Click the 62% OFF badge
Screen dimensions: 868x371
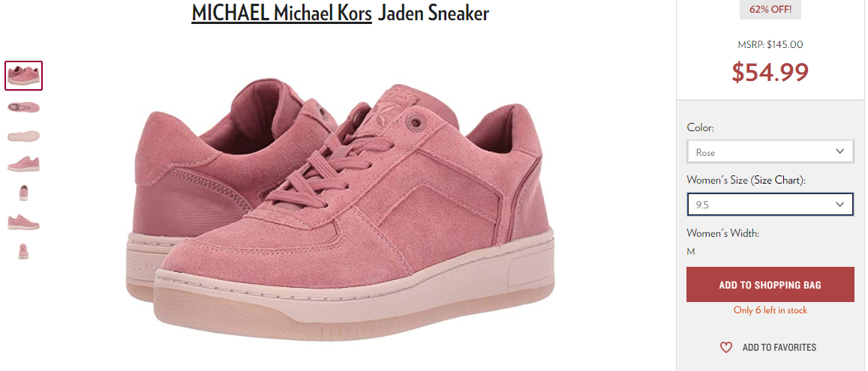(770, 10)
